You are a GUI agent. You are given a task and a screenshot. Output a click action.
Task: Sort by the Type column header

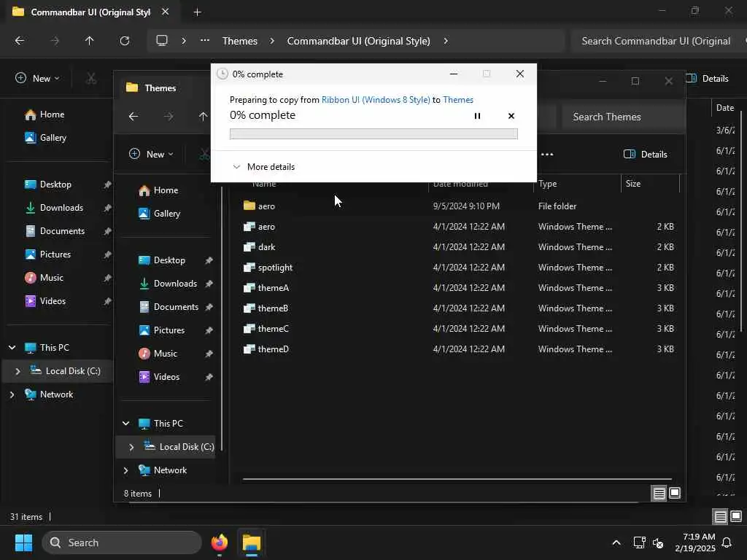(x=576, y=183)
